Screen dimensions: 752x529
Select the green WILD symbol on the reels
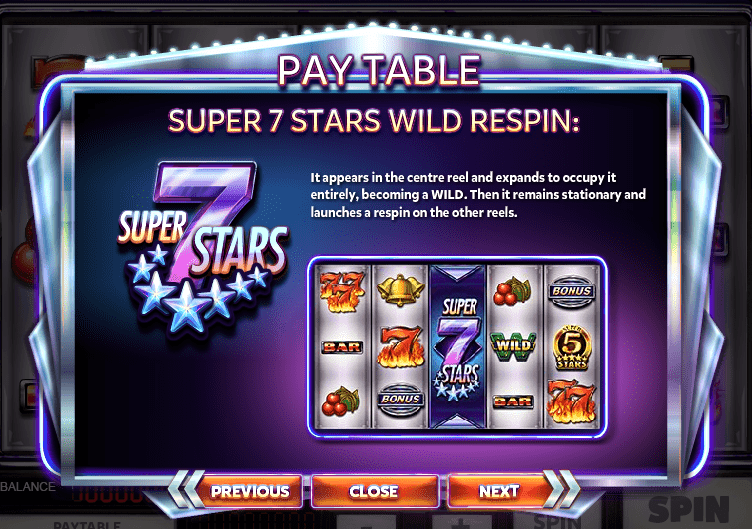[x=514, y=345]
